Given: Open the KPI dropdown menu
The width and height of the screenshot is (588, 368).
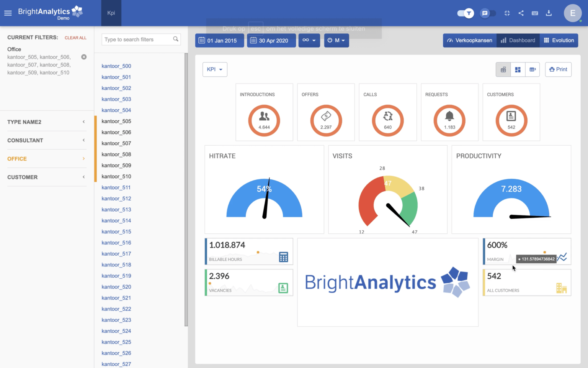Looking at the screenshot, I should click(215, 69).
